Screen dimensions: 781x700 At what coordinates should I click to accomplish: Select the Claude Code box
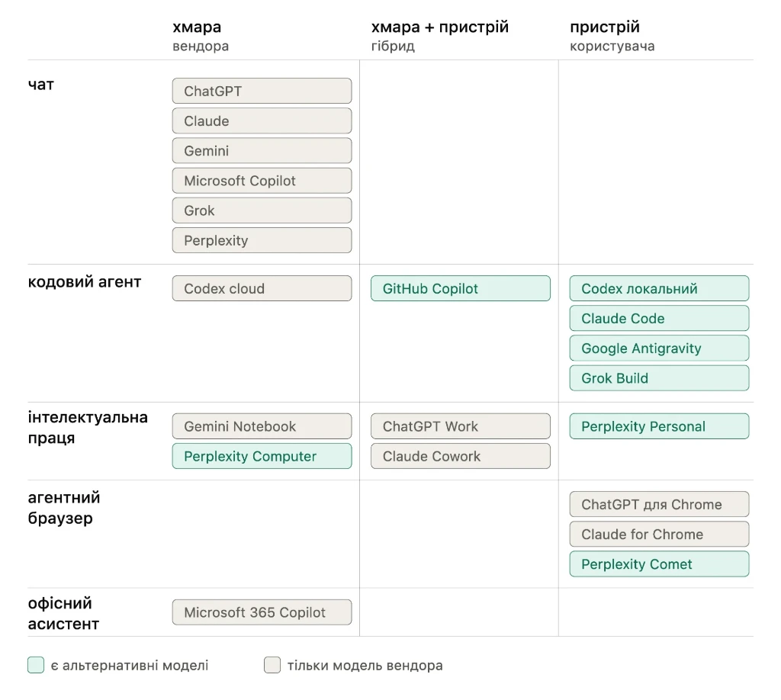pos(660,319)
